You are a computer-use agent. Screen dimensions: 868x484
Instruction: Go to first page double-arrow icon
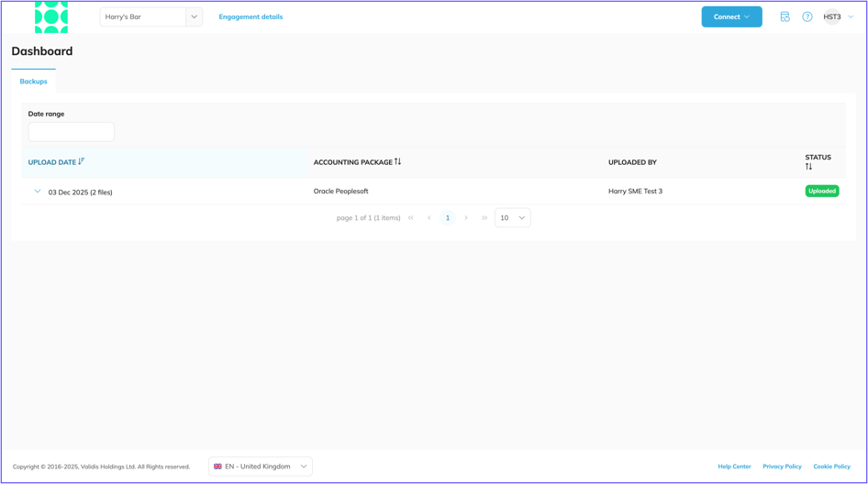click(x=411, y=218)
